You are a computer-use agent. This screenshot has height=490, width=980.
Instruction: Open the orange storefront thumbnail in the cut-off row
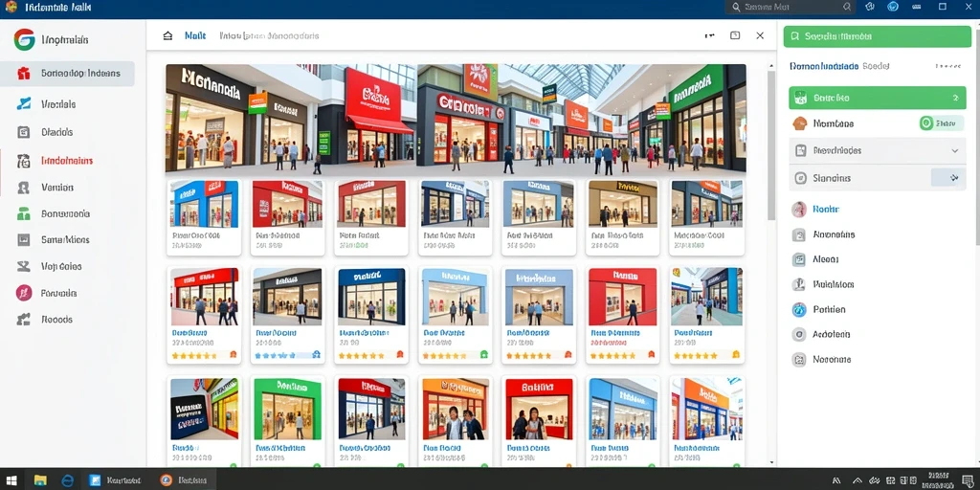pos(455,422)
